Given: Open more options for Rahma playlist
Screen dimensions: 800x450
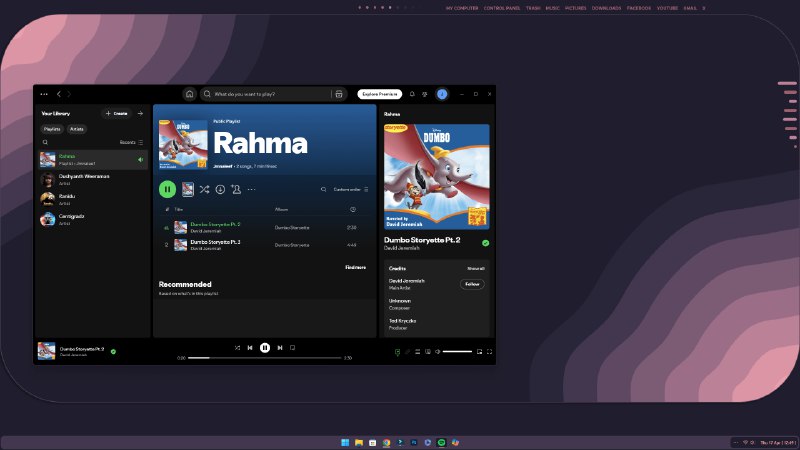Looking at the screenshot, I should pos(252,189).
